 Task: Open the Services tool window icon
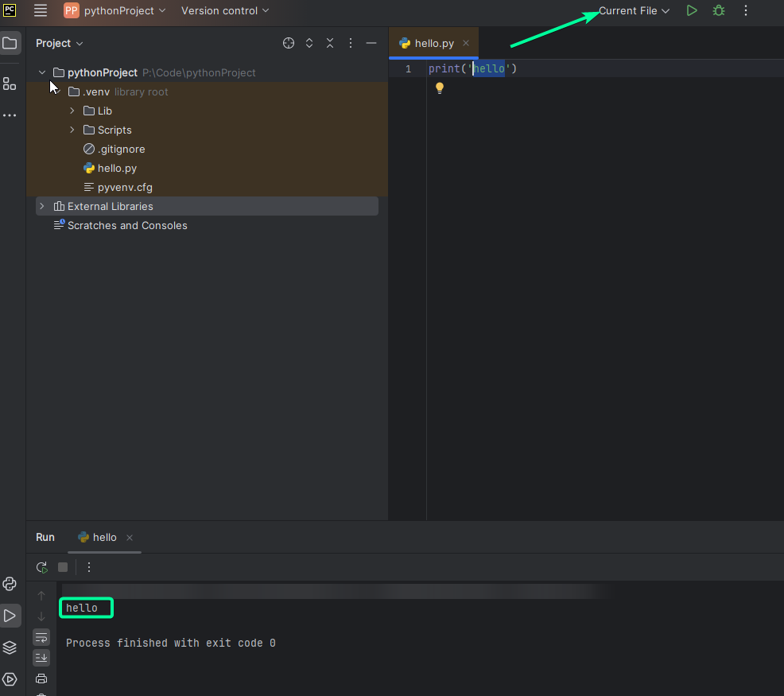(10, 647)
